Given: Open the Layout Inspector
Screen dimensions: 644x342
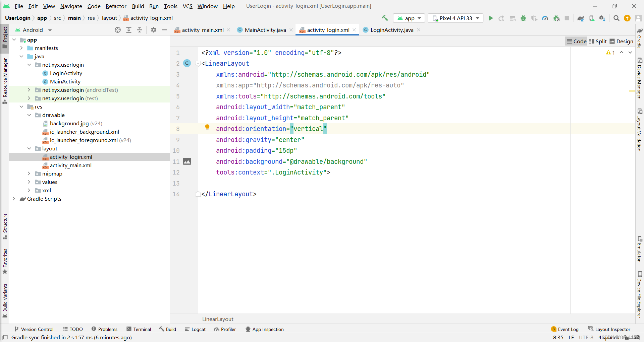Looking at the screenshot, I should pos(609,329).
